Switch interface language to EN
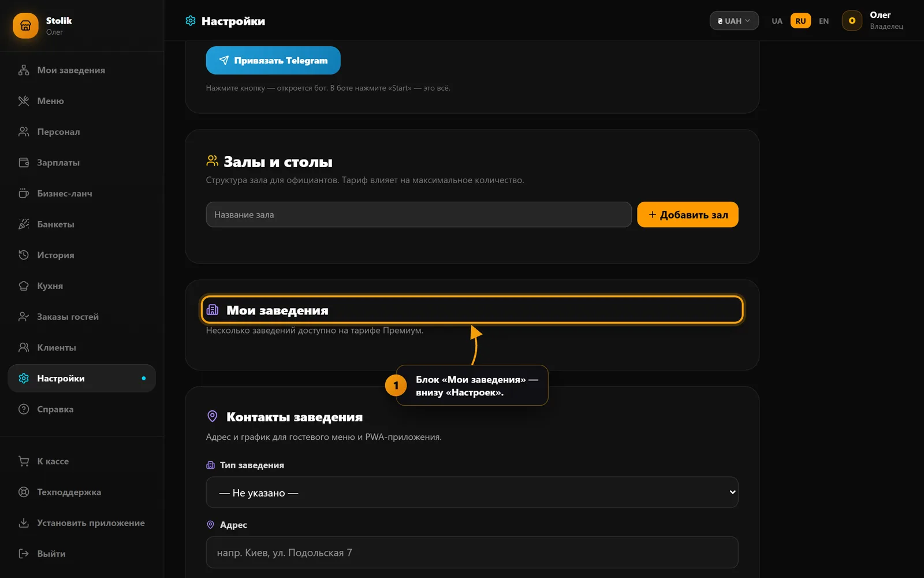This screenshot has width=924, height=578. pyautogui.click(x=824, y=21)
